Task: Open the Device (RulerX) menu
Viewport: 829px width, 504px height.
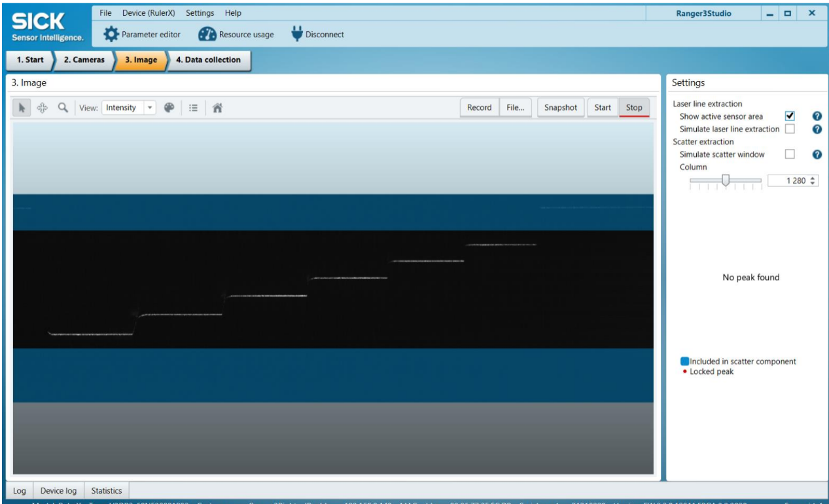Action: pos(149,12)
